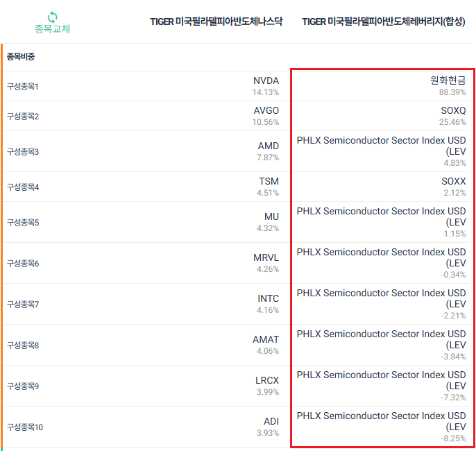Select the ADI ticker
This screenshot has width=476, height=451.
tap(271, 422)
